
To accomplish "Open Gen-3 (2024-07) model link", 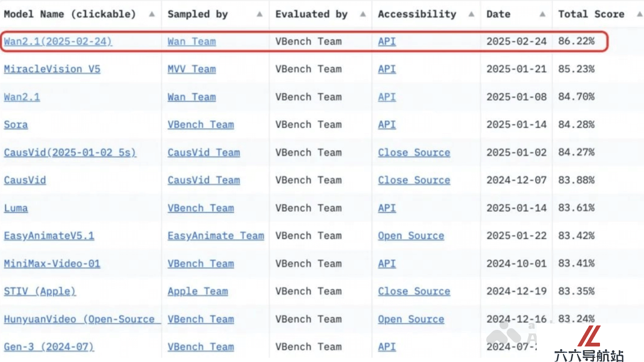I will coord(49,347).
